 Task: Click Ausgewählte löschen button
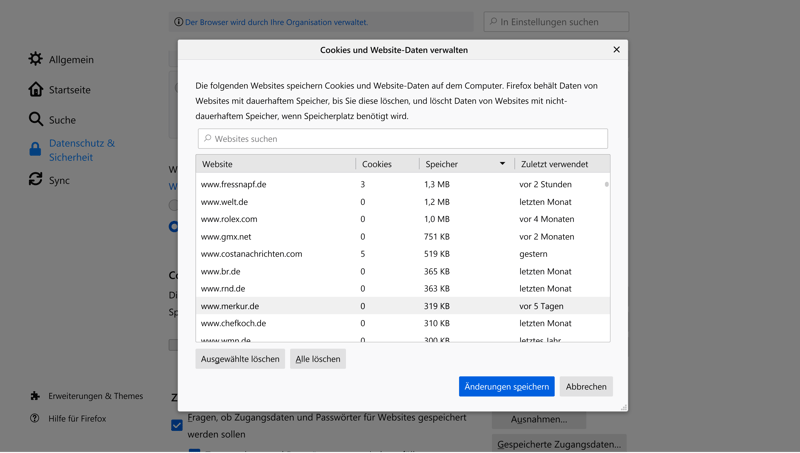point(240,359)
